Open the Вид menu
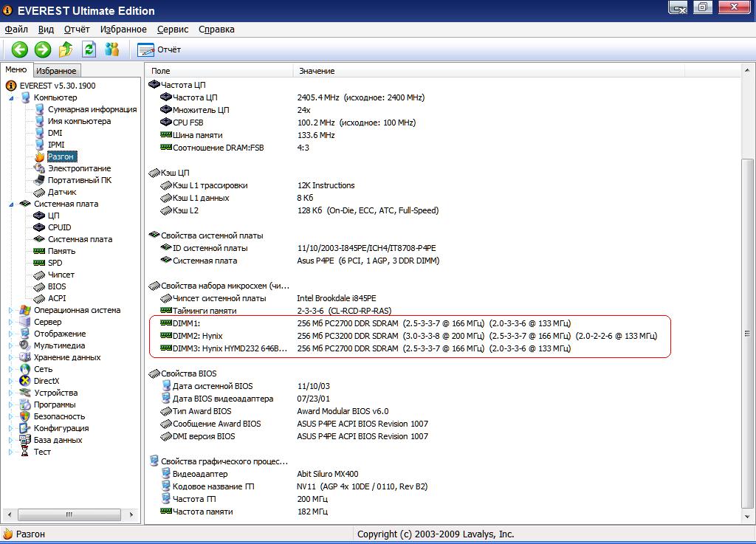 point(46,30)
